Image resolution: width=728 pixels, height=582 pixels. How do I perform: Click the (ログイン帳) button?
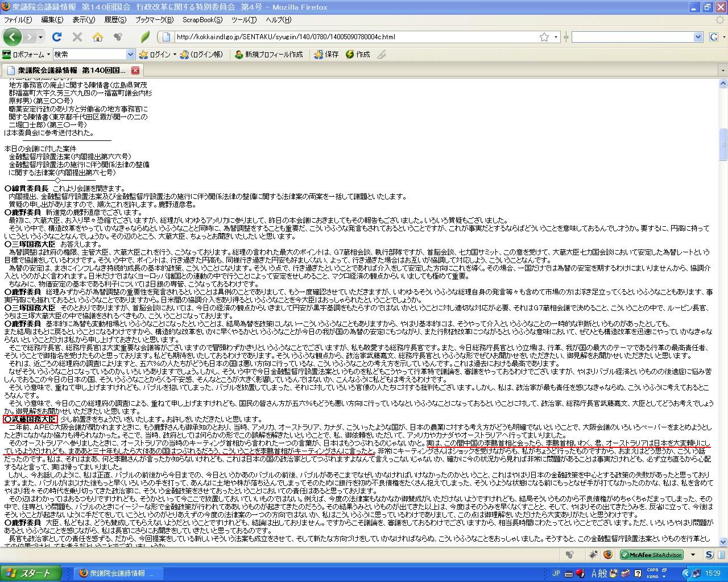click(x=202, y=55)
